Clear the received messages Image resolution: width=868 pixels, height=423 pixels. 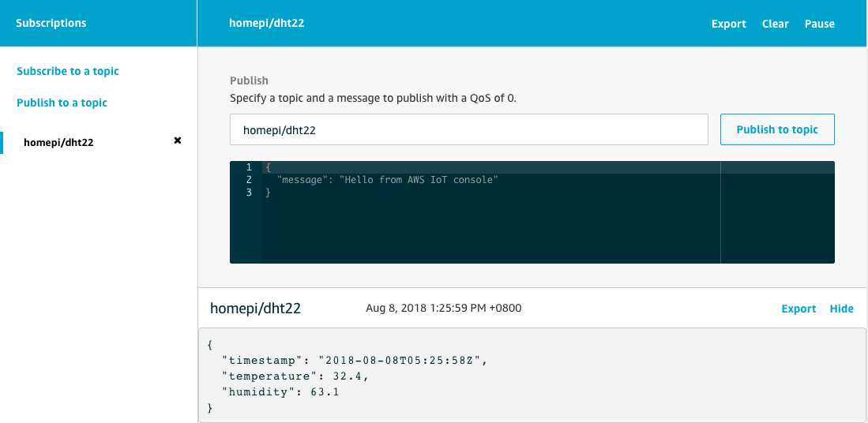click(x=775, y=24)
